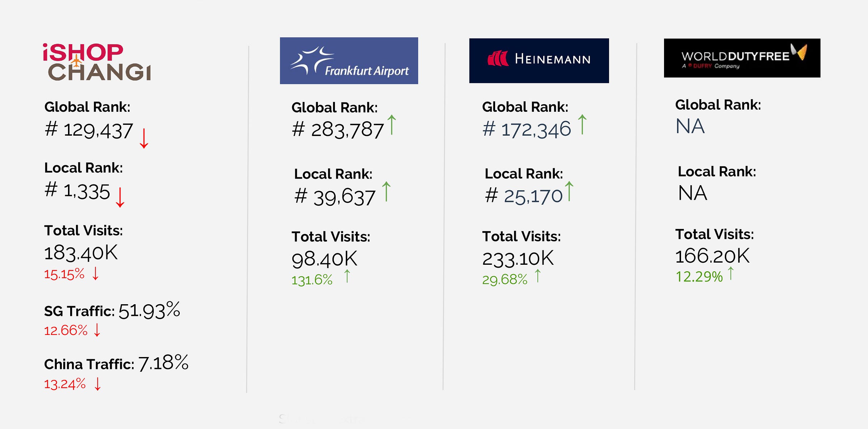868x429 pixels.
Task: Click red down arrow next to 13.24%
Action: click(98, 384)
